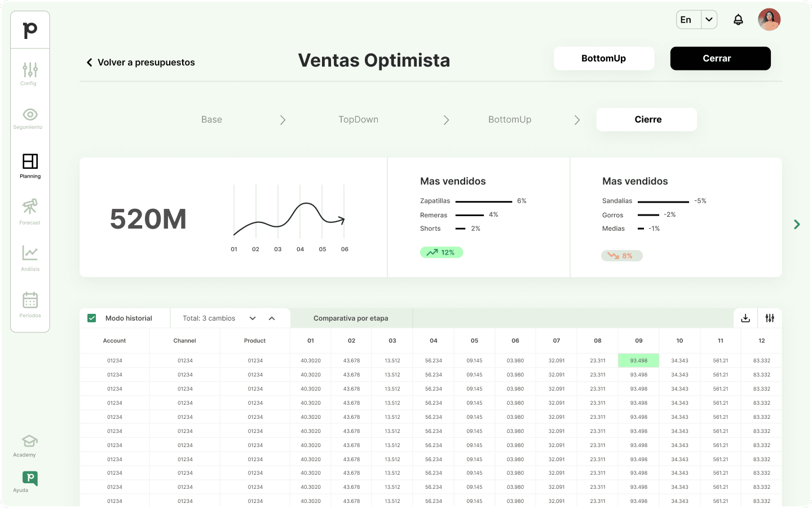This screenshot has width=812, height=508.
Task: Open the Config sidebar icon
Action: [30, 71]
